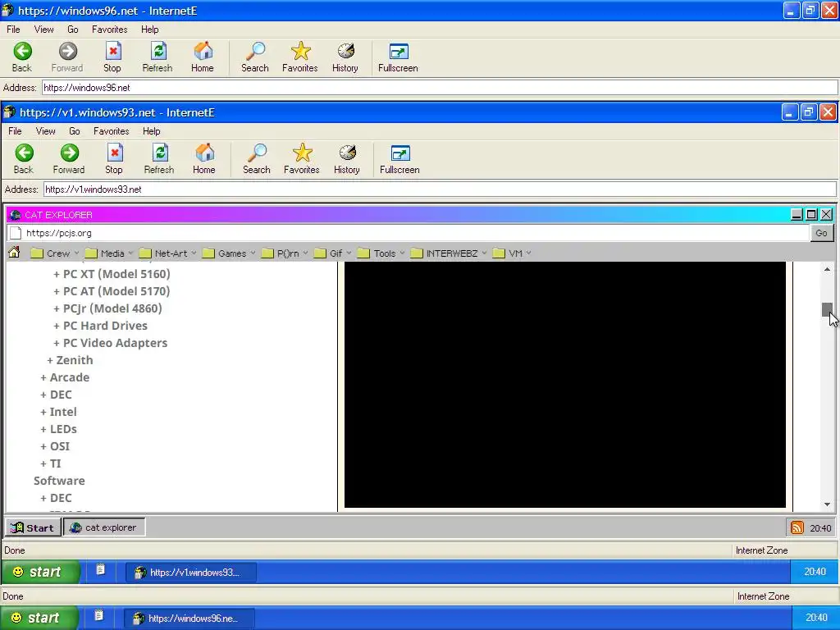The height and width of the screenshot is (630, 840).
Task: Click notepad icon on outer bottom taskbar
Action: coord(98,615)
